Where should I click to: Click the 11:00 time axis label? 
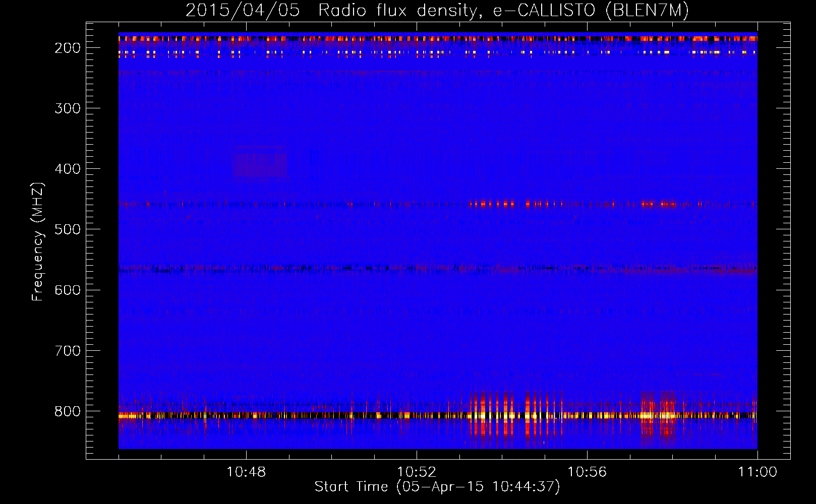point(757,472)
